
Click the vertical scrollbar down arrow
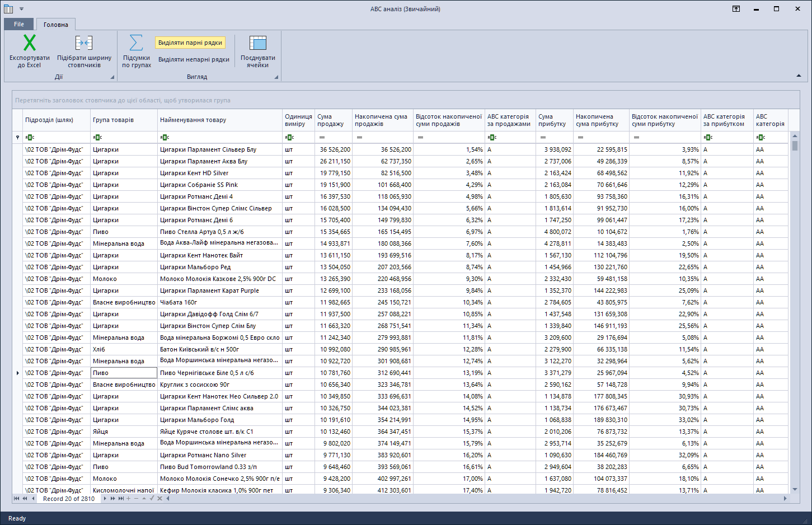tap(795, 490)
